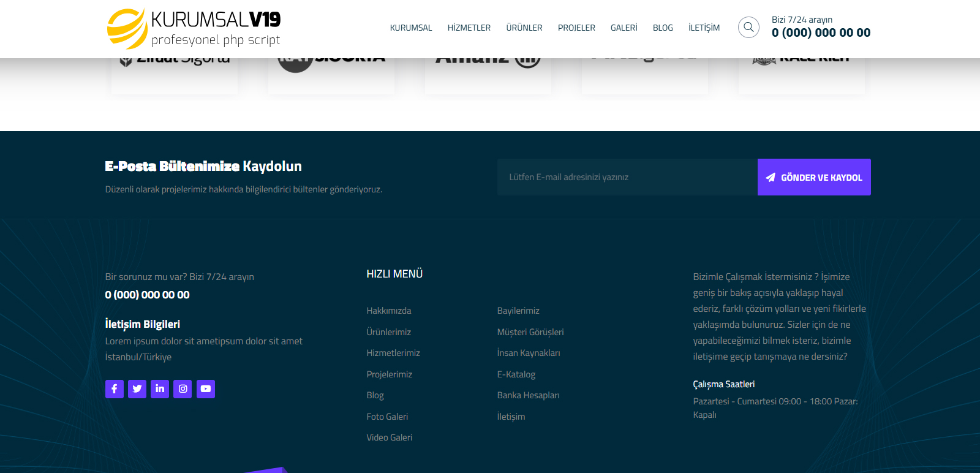980x473 pixels.
Task: Open the LinkedIn social icon
Action: point(160,389)
